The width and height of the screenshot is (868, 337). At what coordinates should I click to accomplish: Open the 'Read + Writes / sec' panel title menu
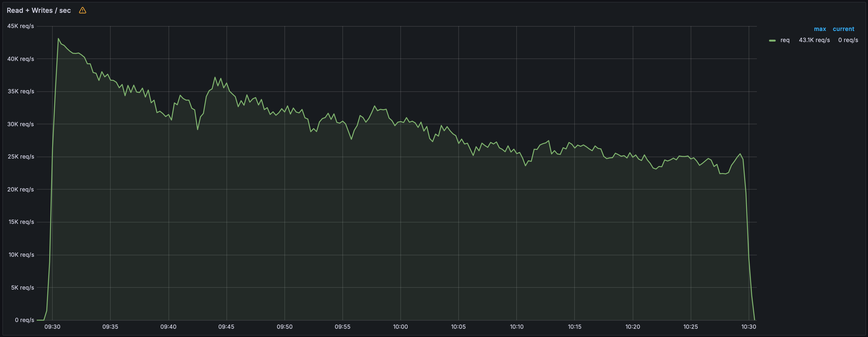tap(39, 10)
